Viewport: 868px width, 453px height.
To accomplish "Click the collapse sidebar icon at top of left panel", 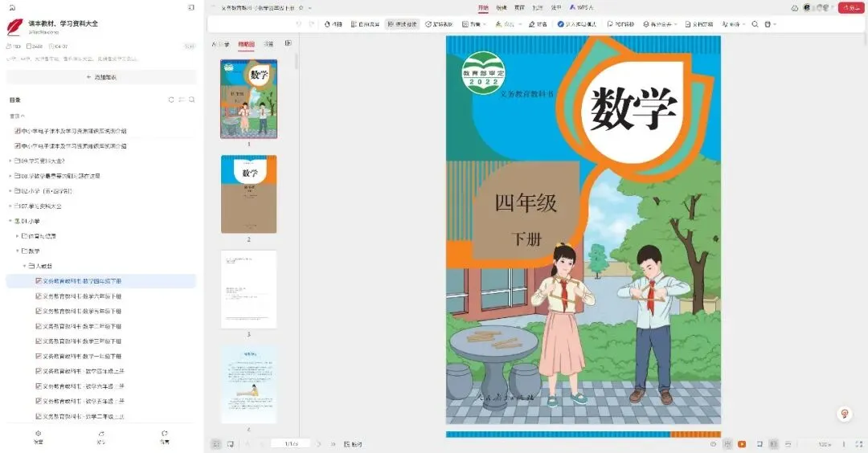I will 191,8.
